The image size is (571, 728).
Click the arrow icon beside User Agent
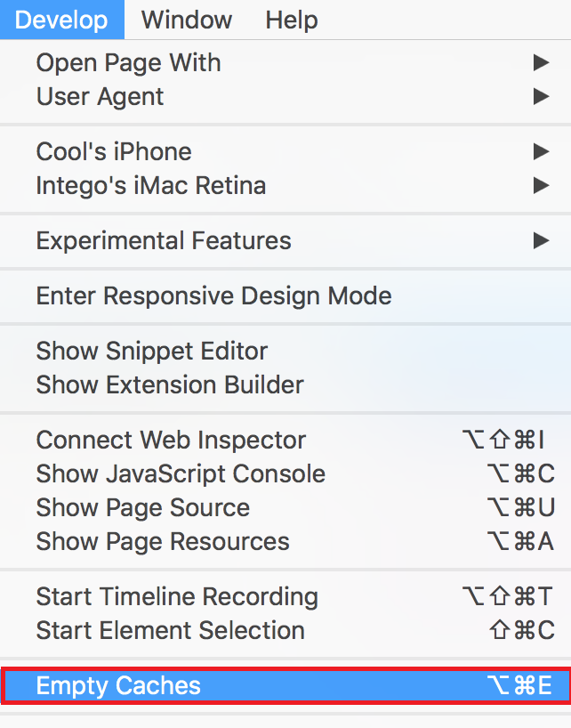[541, 96]
